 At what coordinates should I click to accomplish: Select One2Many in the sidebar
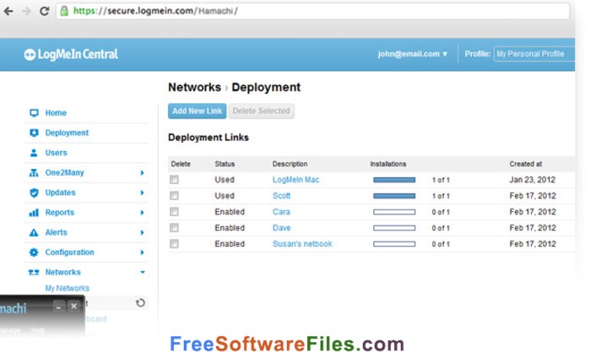[x=64, y=173]
